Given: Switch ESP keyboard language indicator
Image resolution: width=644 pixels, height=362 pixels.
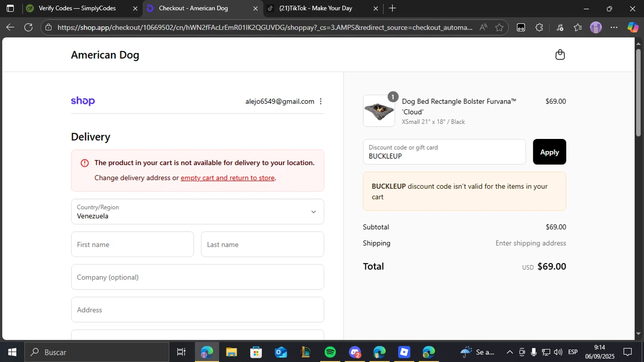Looking at the screenshot, I should coord(573,352).
